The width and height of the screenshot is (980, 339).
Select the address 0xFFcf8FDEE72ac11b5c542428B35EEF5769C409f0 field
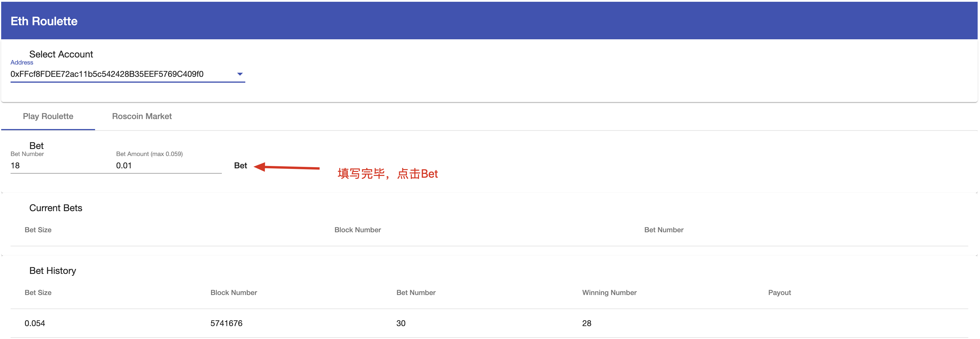pos(127,74)
